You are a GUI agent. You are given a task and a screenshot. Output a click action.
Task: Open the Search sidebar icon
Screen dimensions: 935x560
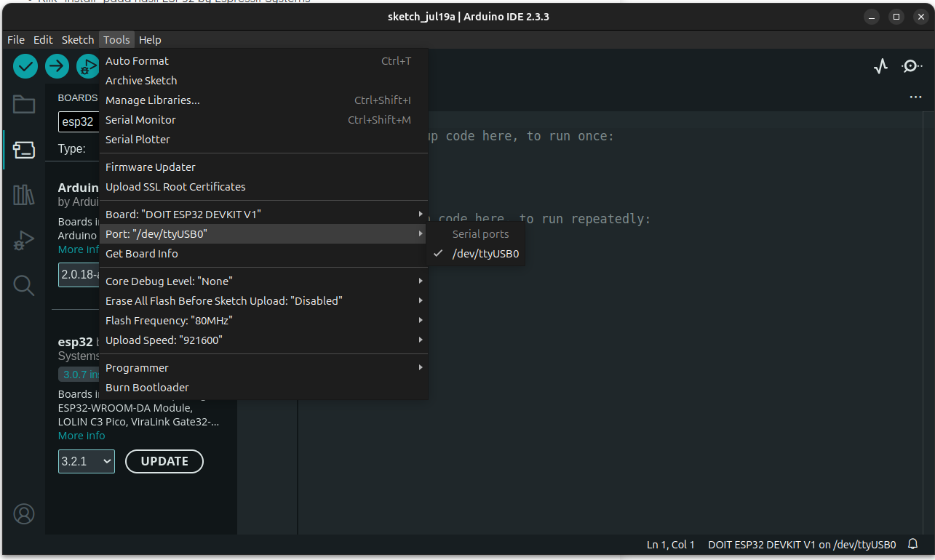24,285
